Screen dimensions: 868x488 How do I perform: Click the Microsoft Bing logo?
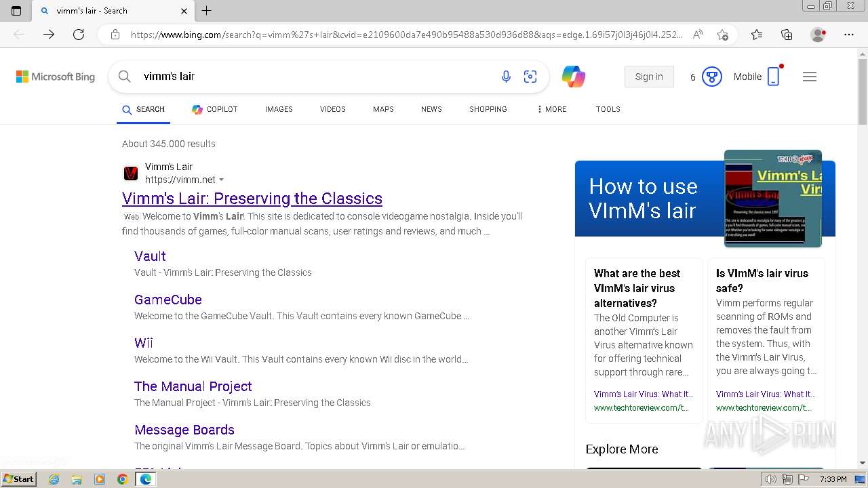pos(56,77)
